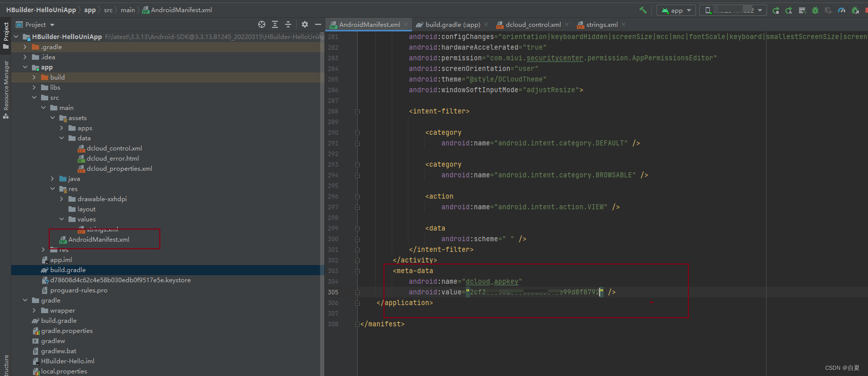
Task: Select app.iml file
Action: (x=57, y=259)
